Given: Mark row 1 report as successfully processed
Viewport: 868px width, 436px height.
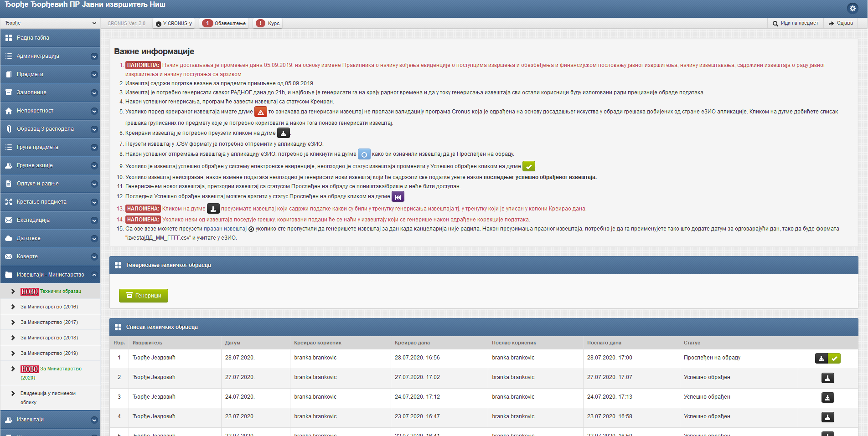Looking at the screenshot, I should click(834, 359).
